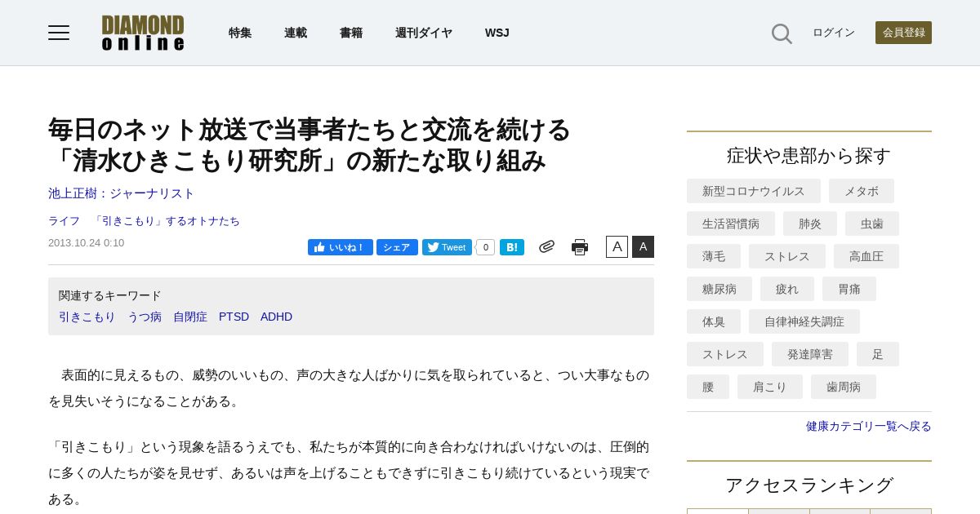This screenshot has width=980, height=514.
Task: Open 「引きこもり」するオトナたち series link
Action: (x=167, y=221)
